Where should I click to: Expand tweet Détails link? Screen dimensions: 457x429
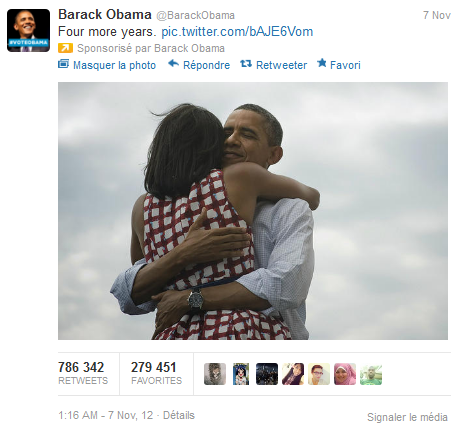click(179, 415)
